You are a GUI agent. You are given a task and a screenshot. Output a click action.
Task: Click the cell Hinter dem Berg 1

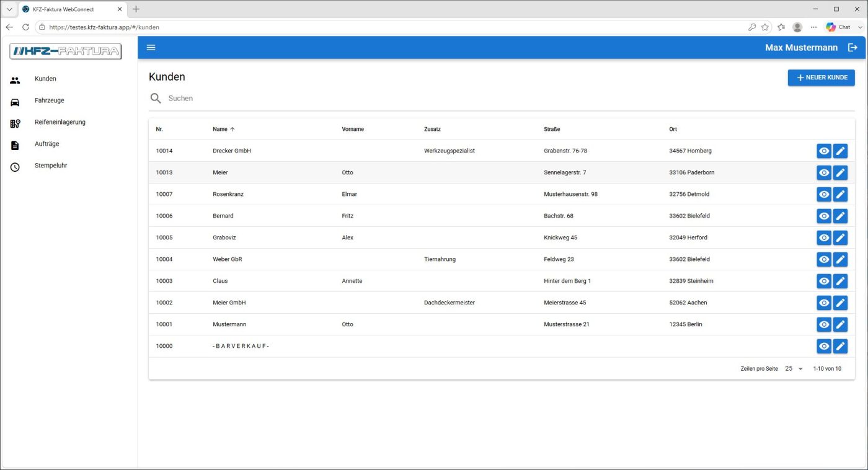point(567,281)
